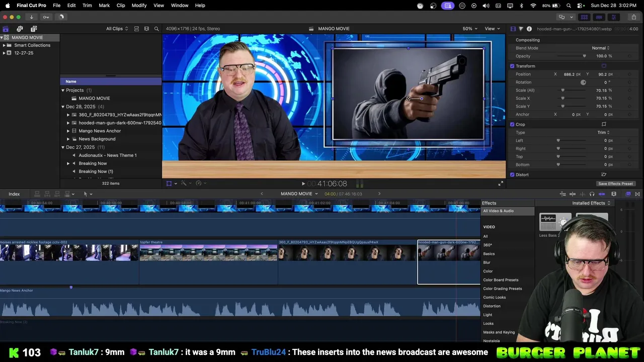644x362 pixels.
Task: Expand the 12-27-25 event
Action: pyautogui.click(x=4, y=53)
